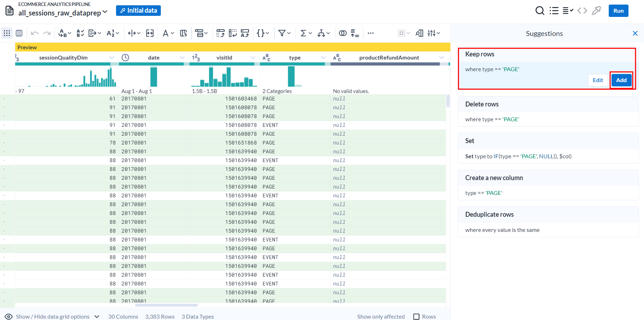Click the tall histogram bar in date column

pos(154,76)
